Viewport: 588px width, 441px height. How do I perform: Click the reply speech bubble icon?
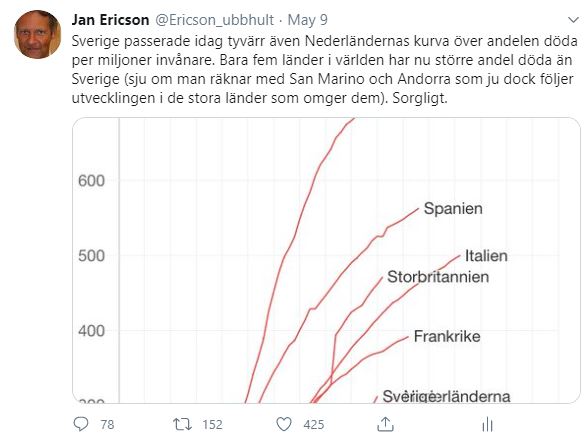tap(81, 424)
